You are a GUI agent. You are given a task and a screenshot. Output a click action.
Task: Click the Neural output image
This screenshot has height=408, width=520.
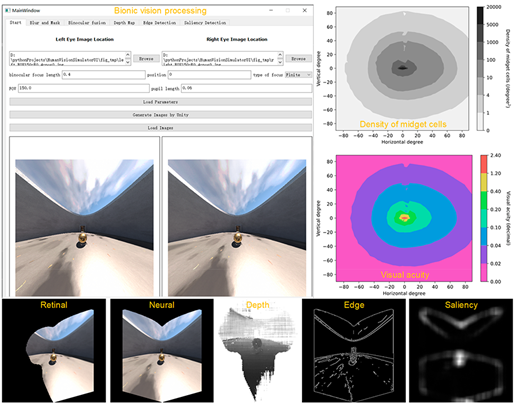click(x=162, y=350)
